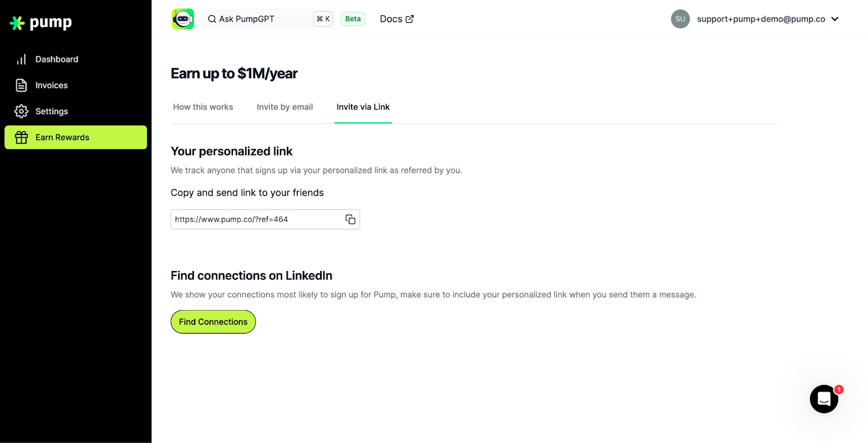Click the Invoices document icon
This screenshot has width=868, height=443.
[21, 85]
